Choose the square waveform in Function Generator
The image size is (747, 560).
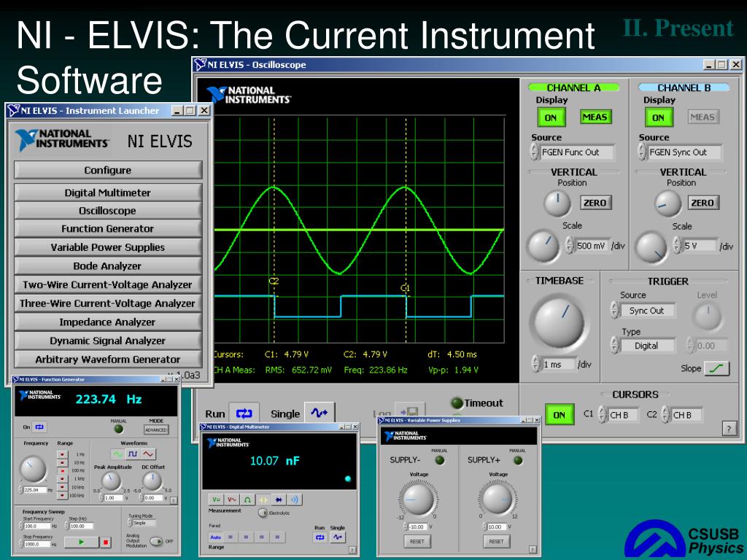tap(133, 454)
